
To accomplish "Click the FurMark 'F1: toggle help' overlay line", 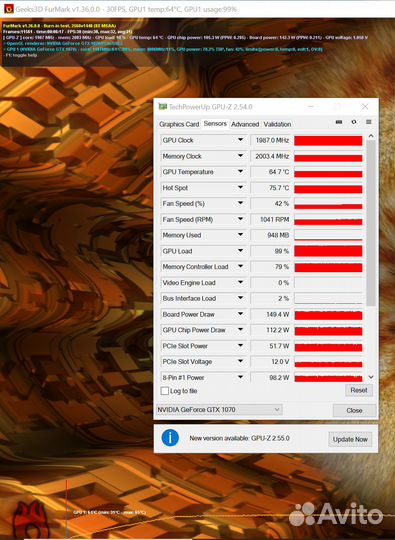I will pos(21,55).
